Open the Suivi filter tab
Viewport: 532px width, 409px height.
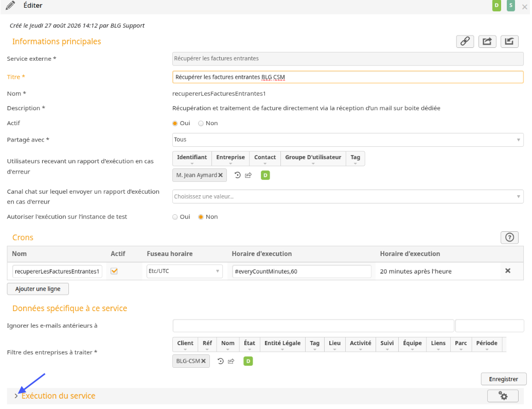point(387,344)
